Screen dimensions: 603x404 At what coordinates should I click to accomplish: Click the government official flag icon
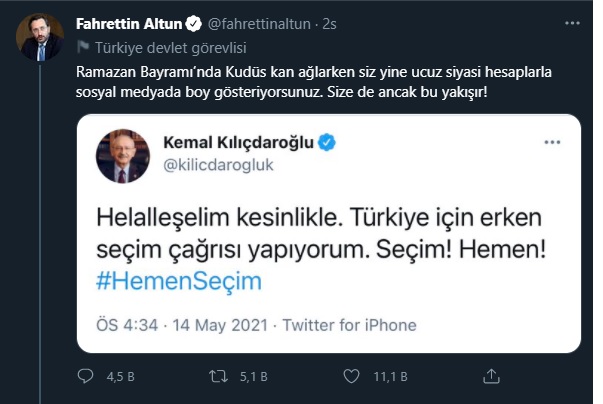(83, 46)
